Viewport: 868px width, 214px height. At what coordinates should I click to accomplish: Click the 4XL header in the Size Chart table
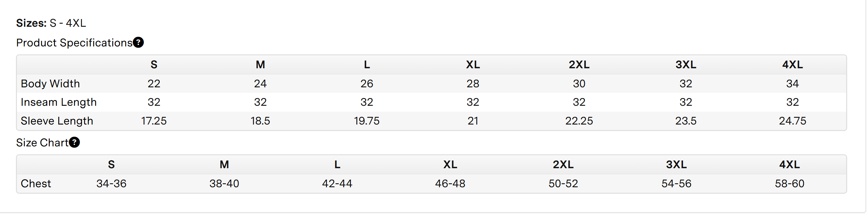click(789, 164)
